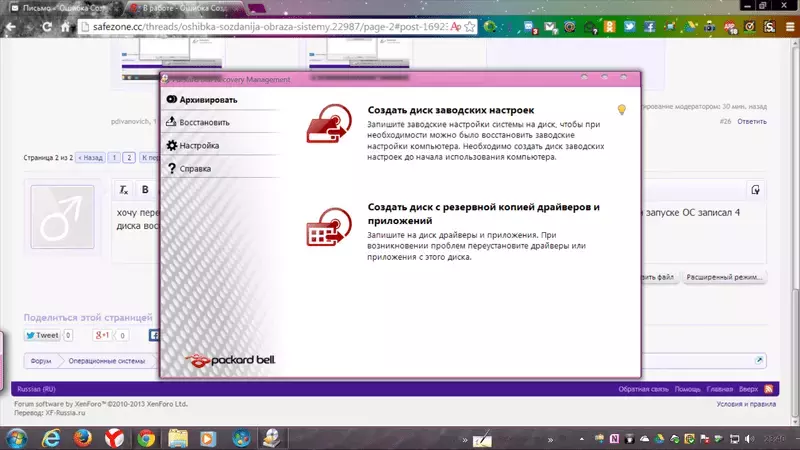Open Форум breadcrumb link

tap(41, 361)
